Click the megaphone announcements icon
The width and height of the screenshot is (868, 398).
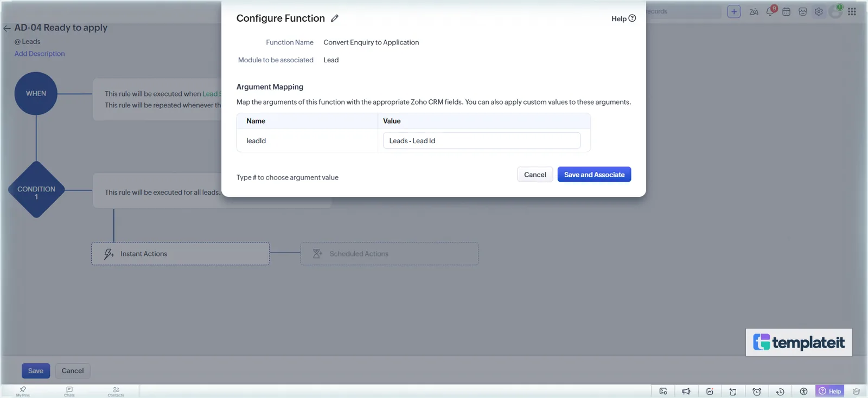pyautogui.click(x=686, y=391)
